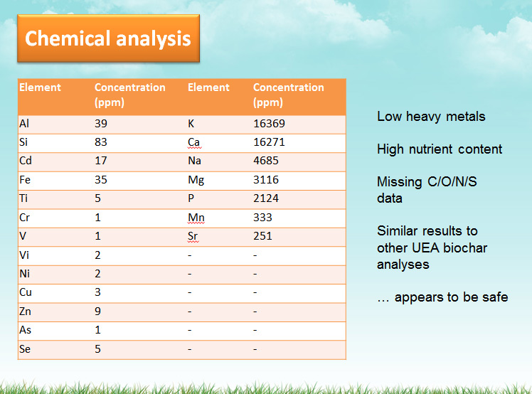Click the concentration value 16369
This screenshot has height=394, width=532.
click(269, 124)
